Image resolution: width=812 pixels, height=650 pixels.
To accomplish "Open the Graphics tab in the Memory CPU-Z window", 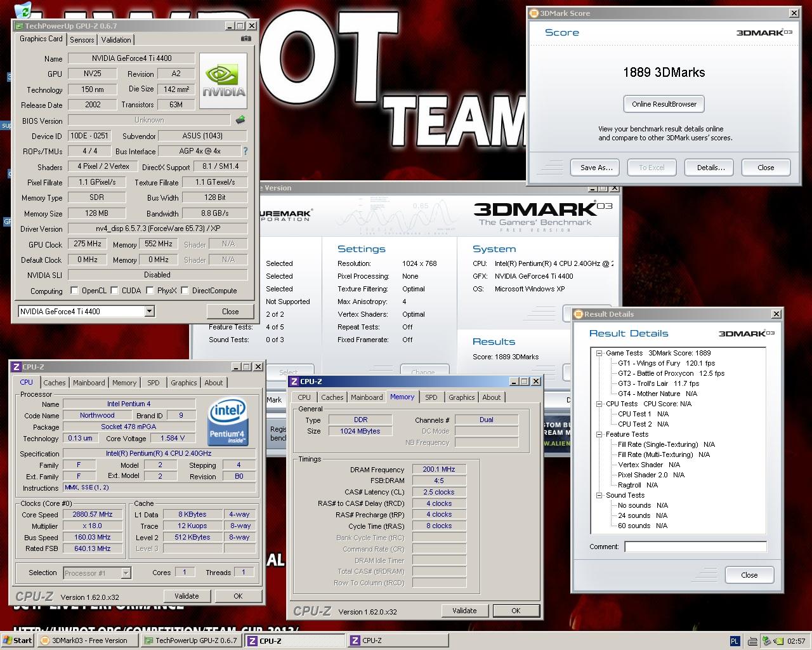I will (x=462, y=397).
